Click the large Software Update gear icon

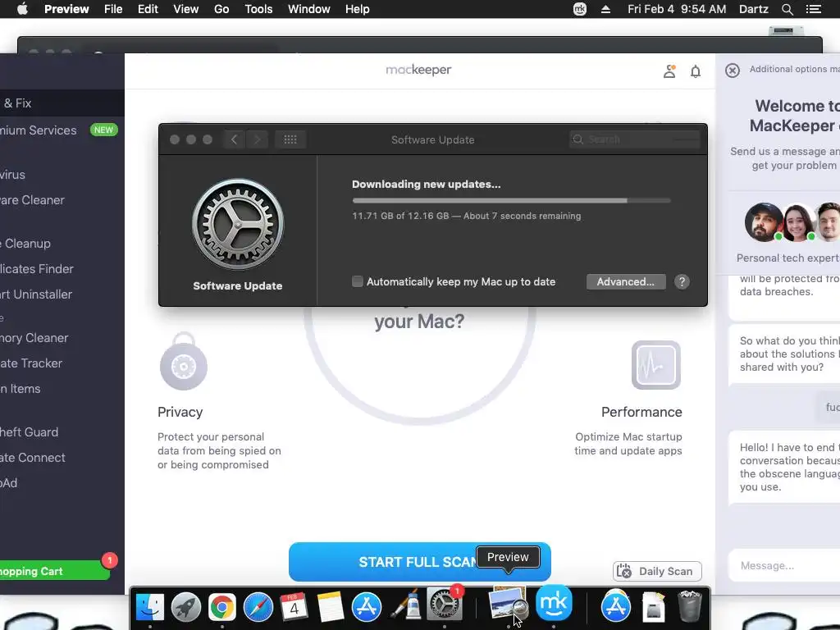tap(238, 224)
